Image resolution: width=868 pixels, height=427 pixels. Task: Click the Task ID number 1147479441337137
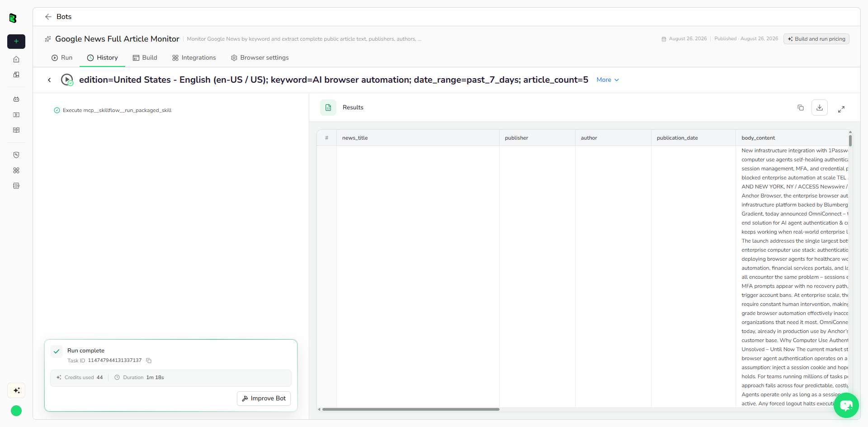pyautogui.click(x=115, y=361)
